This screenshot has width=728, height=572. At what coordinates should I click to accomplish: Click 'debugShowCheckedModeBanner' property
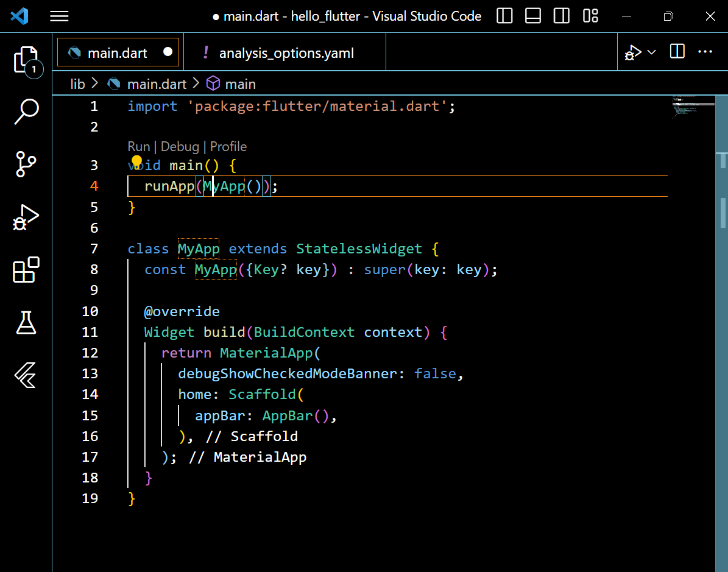tap(288, 374)
